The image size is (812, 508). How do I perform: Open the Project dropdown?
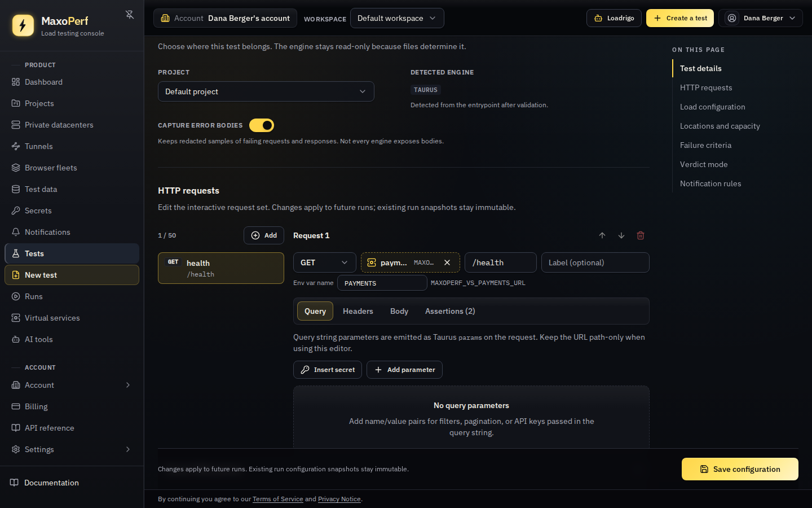pos(266,91)
